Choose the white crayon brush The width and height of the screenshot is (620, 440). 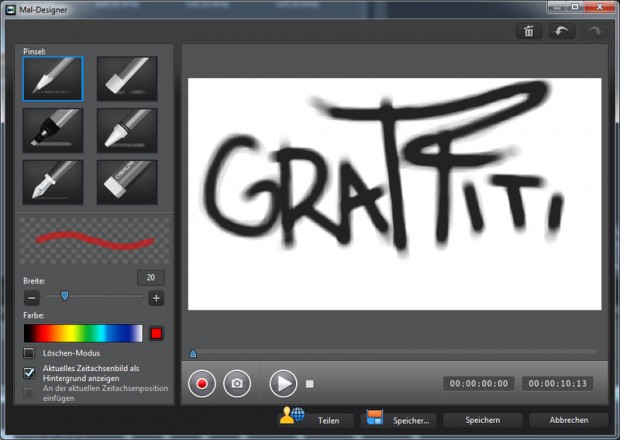[126, 130]
